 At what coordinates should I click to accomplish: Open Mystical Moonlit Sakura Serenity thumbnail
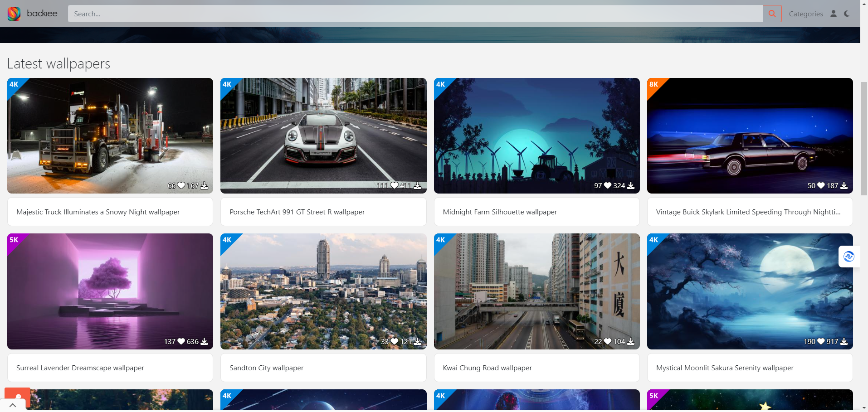(750, 291)
